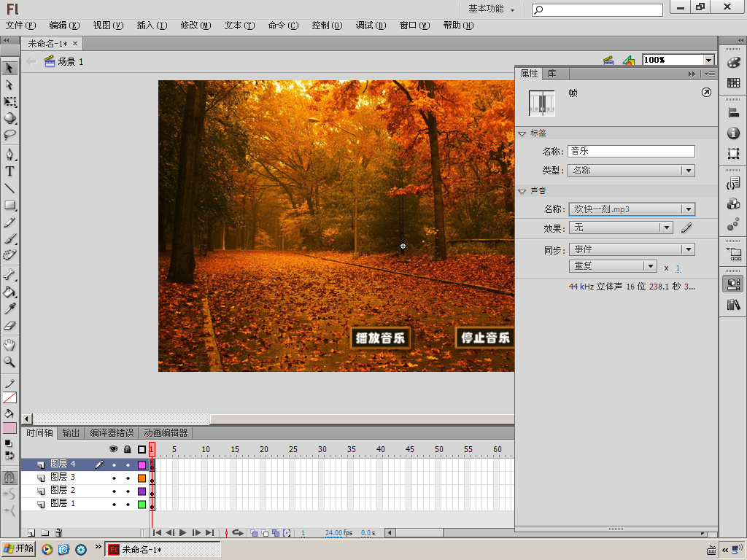The image size is (747, 560).
Task: Toggle Snap to Objects magnet
Action: (x=9, y=478)
